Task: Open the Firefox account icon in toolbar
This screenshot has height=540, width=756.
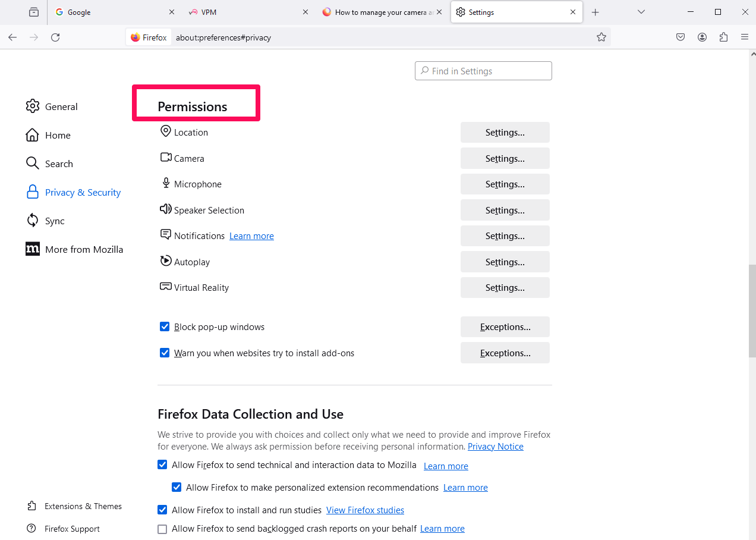Action: coord(702,37)
